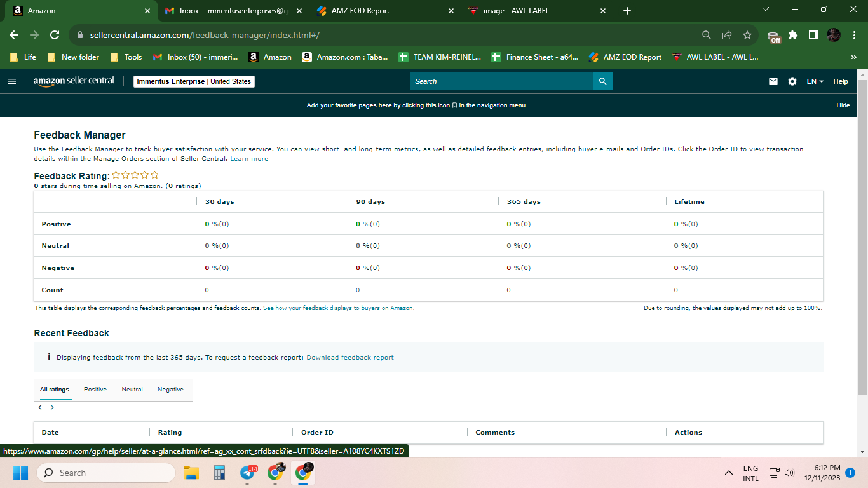
Task: Select the Negative feedback tab
Action: pyautogui.click(x=170, y=390)
